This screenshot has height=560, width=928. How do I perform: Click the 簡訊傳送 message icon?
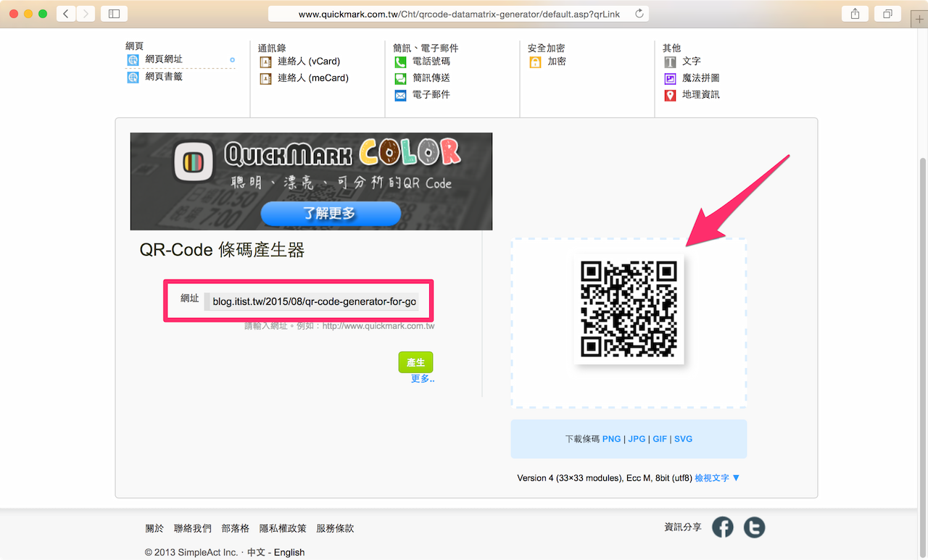coord(400,78)
